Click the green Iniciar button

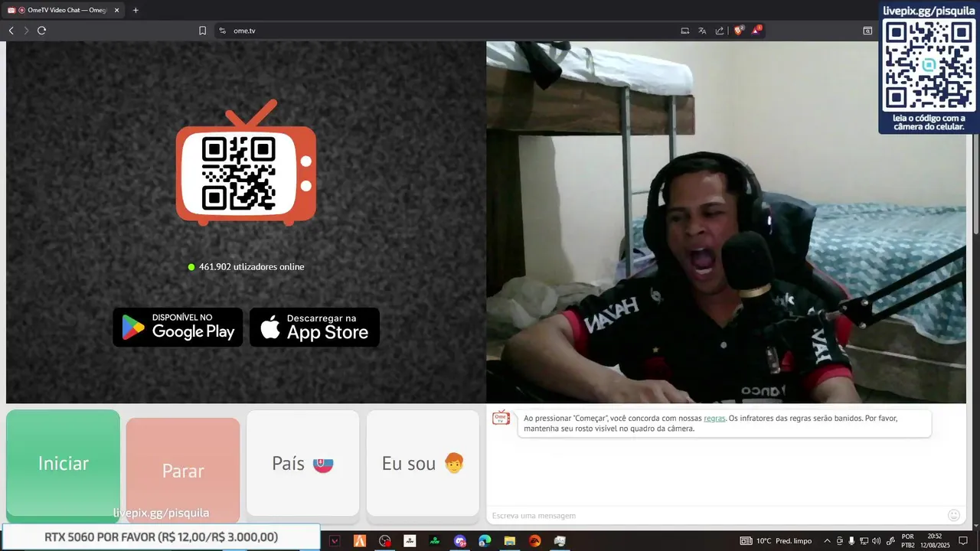click(x=64, y=464)
